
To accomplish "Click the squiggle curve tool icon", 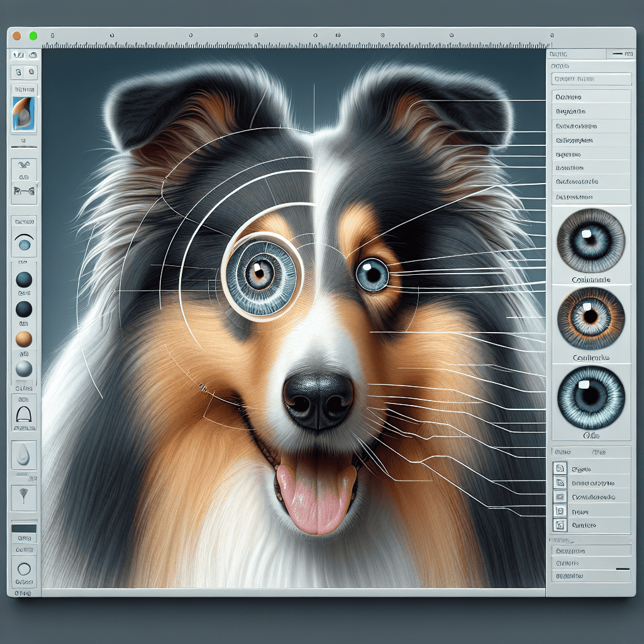I will 24,168.
